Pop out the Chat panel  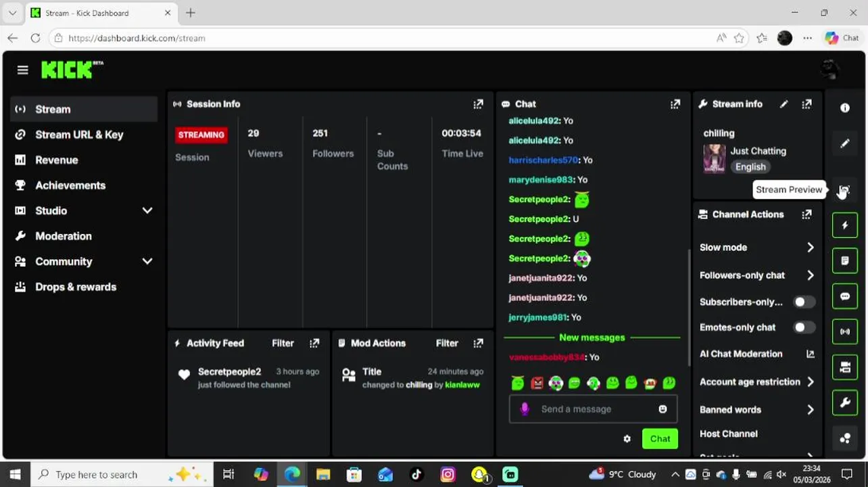tap(675, 104)
